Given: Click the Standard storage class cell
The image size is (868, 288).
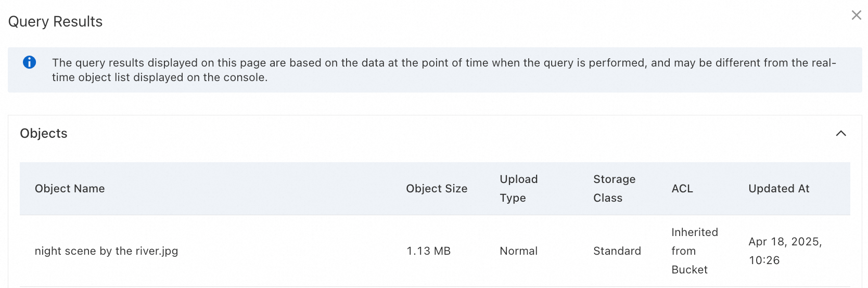Looking at the screenshot, I should (617, 251).
